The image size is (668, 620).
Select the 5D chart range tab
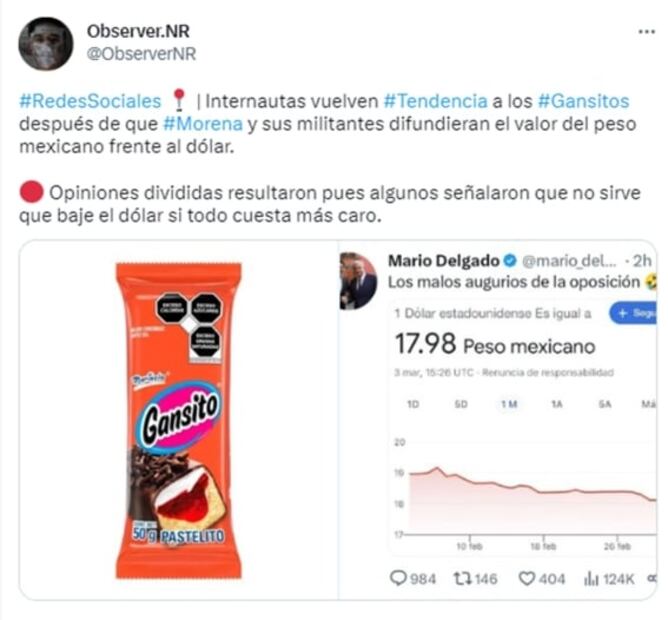tap(461, 404)
